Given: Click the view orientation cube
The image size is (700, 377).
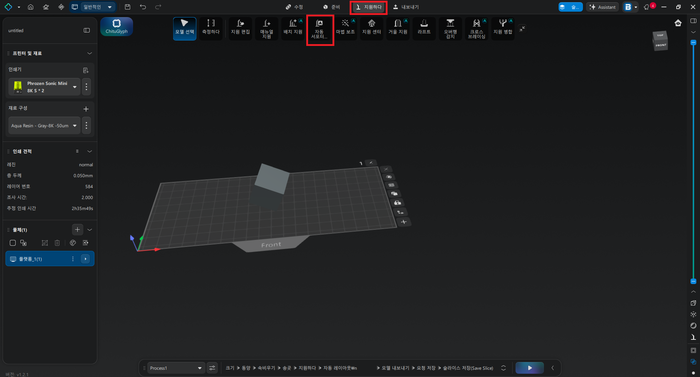Looking at the screenshot, I should (x=660, y=41).
